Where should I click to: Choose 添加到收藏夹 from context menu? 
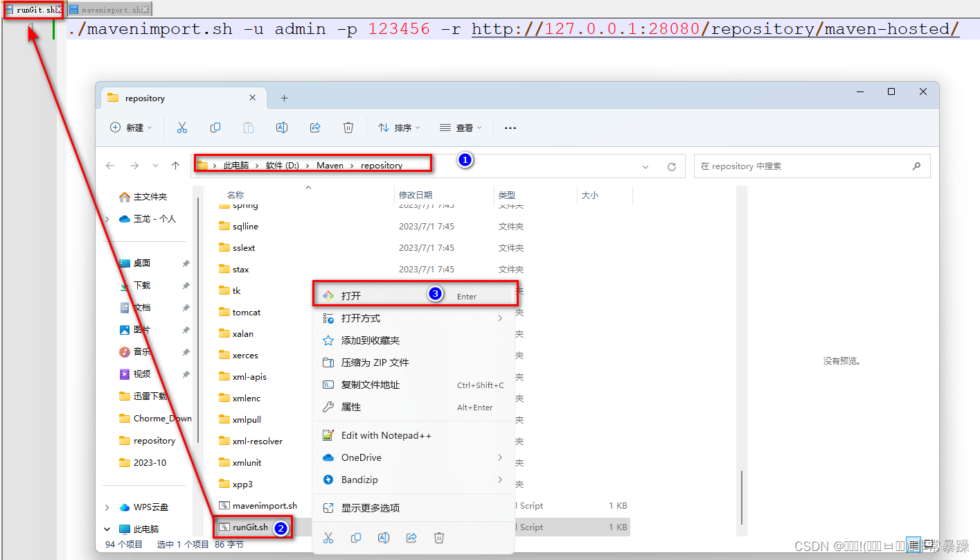coord(414,340)
